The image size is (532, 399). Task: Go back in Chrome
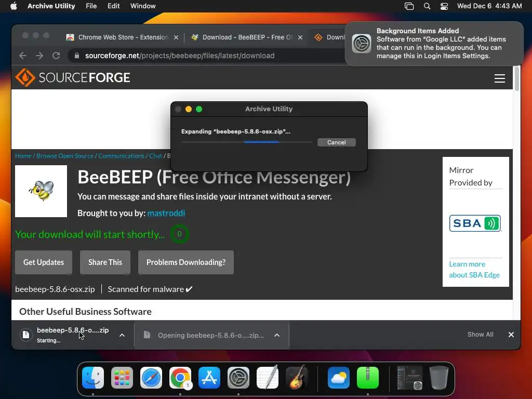[x=23, y=56]
